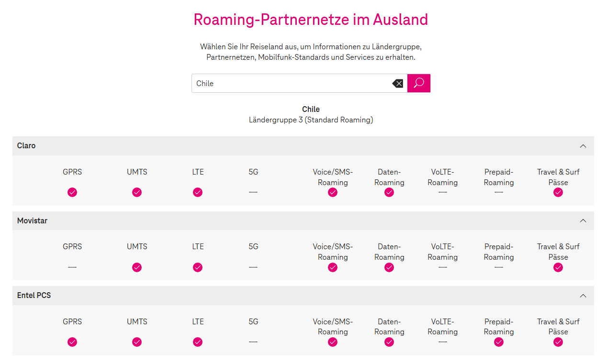Click the Roaming-Partnernetze im Ausland heading
Screen dimensions: 607x364
coord(311,20)
